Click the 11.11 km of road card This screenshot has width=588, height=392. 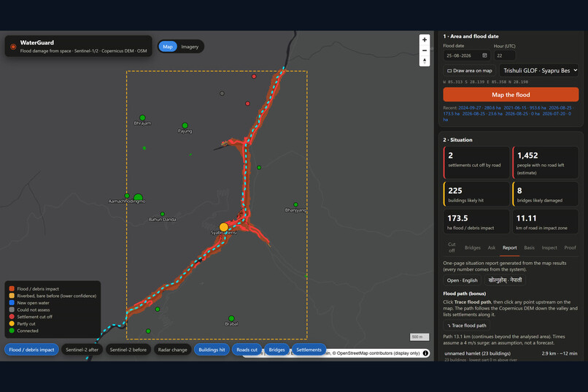tap(545, 222)
